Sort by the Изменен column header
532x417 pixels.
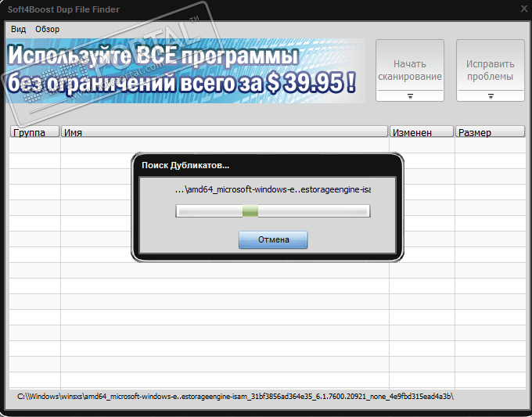(422, 132)
